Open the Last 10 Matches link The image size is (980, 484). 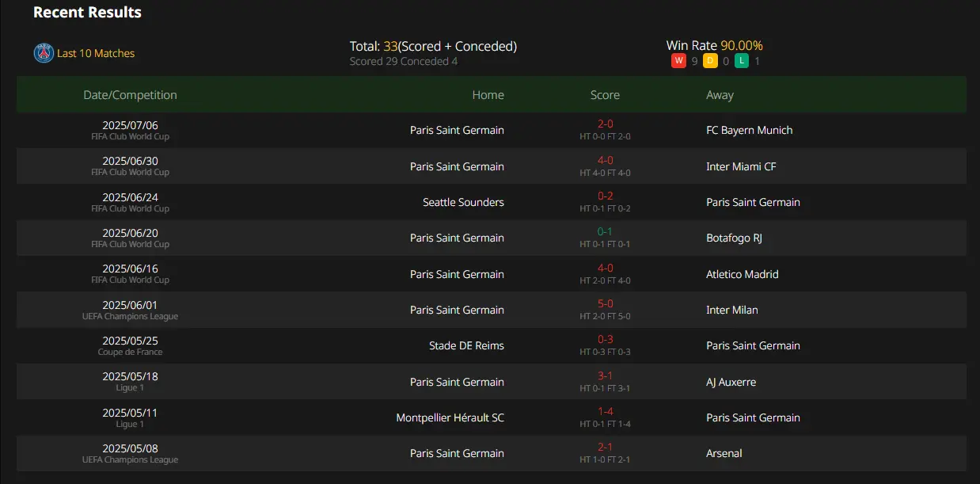(x=96, y=53)
